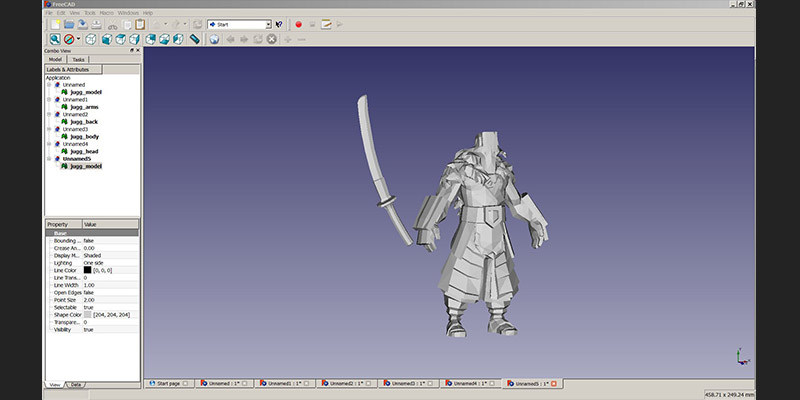The width and height of the screenshot is (800, 400).
Task: Select jugg_head object in the tree
Action: (83, 151)
